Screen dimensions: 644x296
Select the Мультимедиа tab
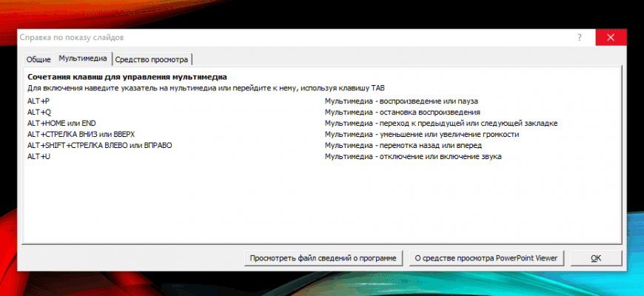coord(84,58)
